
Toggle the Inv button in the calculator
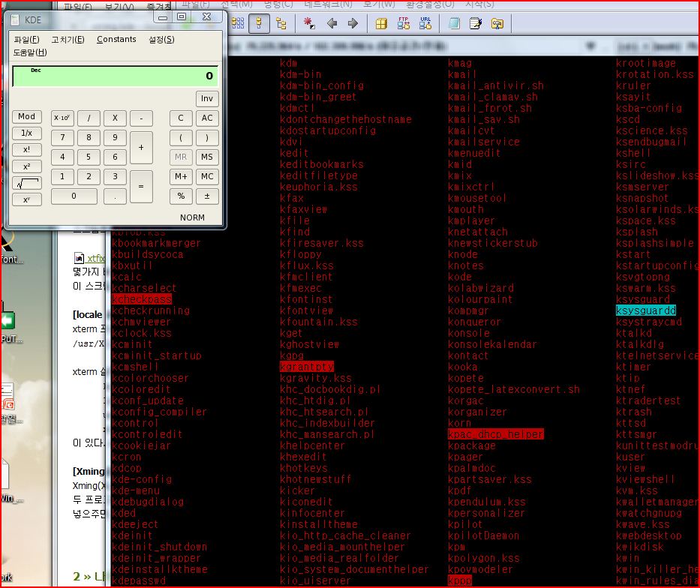click(207, 98)
